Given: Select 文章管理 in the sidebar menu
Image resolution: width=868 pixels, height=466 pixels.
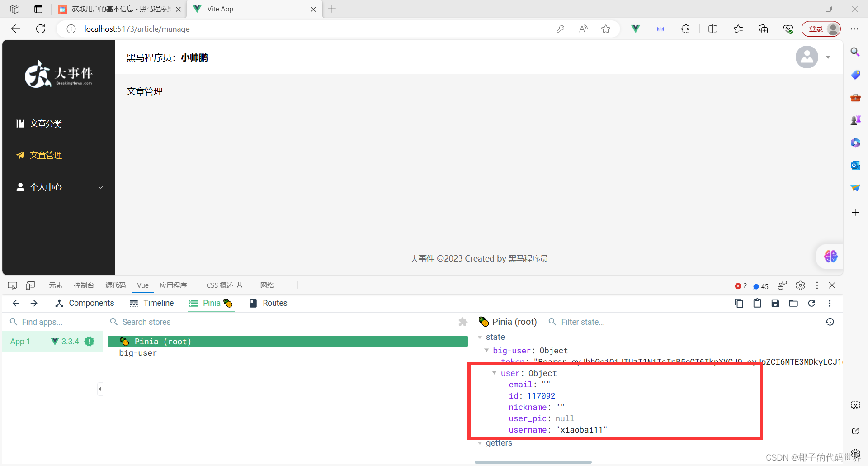Looking at the screenshot, I should coord(59,155).
